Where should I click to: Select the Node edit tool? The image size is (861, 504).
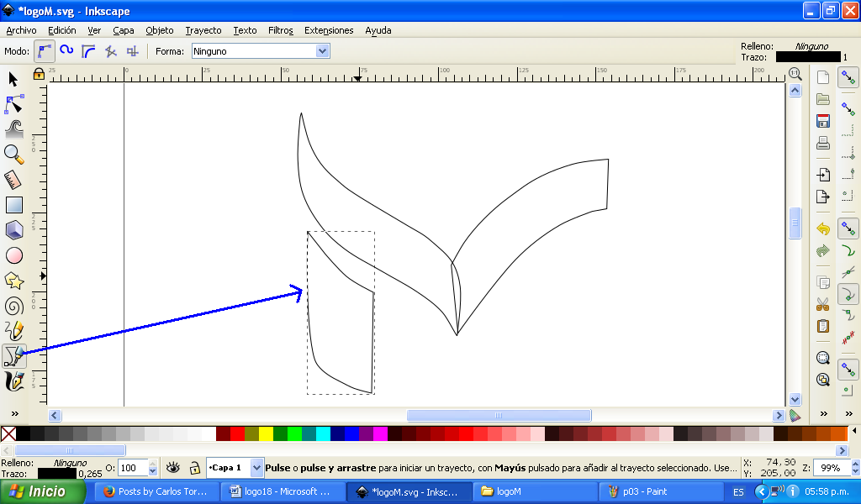[13, 104]
